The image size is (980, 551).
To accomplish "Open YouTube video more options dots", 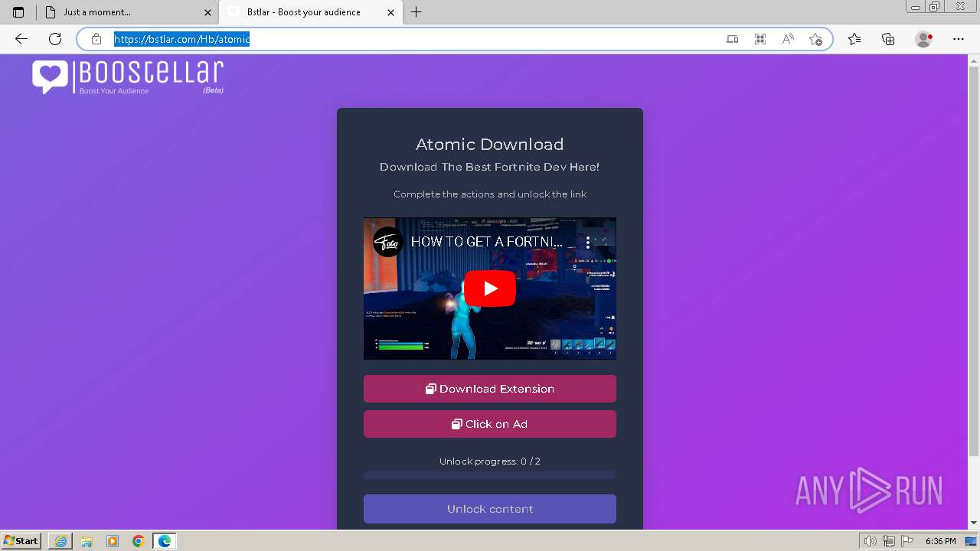I will (x=588, y=242).
